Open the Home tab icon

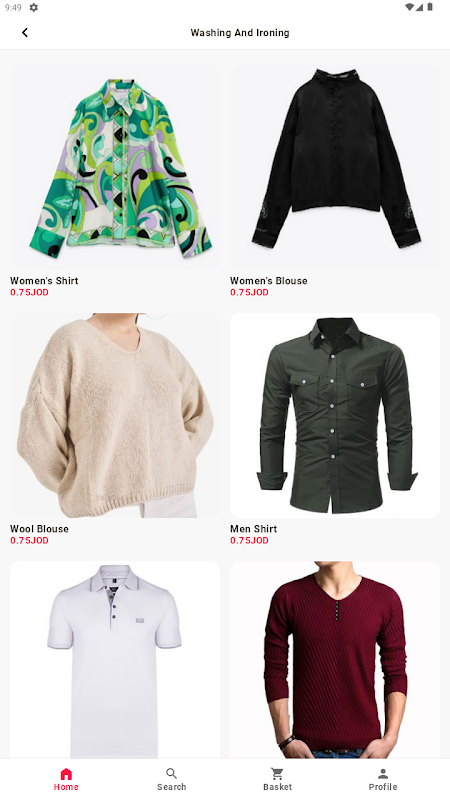[66, 773]
